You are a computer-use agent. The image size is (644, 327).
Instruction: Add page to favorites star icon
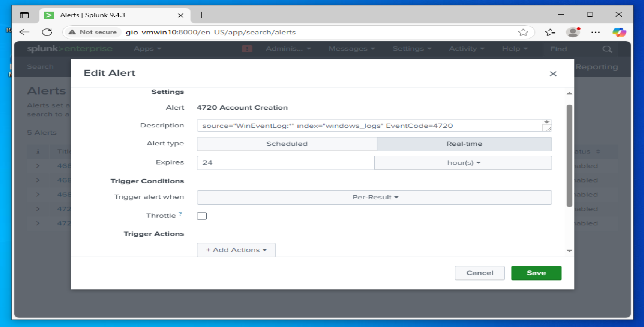(523, 32)
